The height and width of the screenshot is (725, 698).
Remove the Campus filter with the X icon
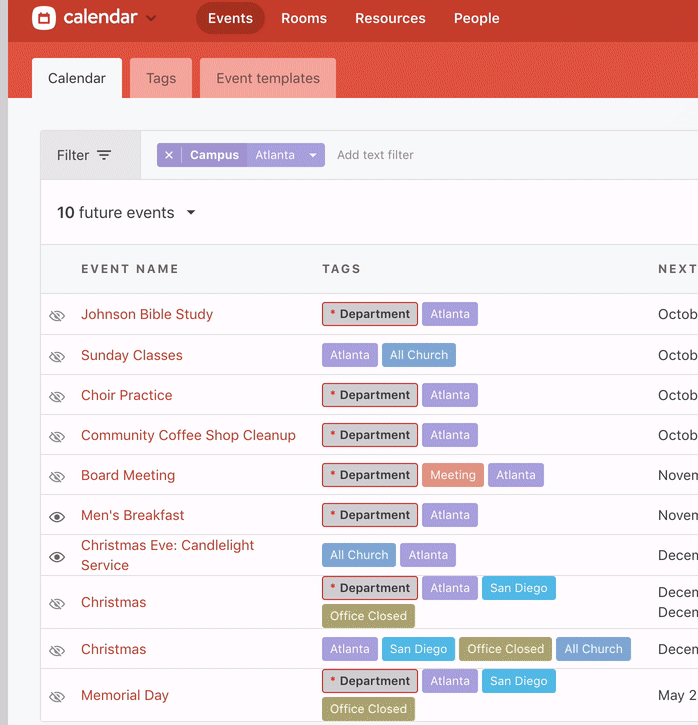pos(169,155)
